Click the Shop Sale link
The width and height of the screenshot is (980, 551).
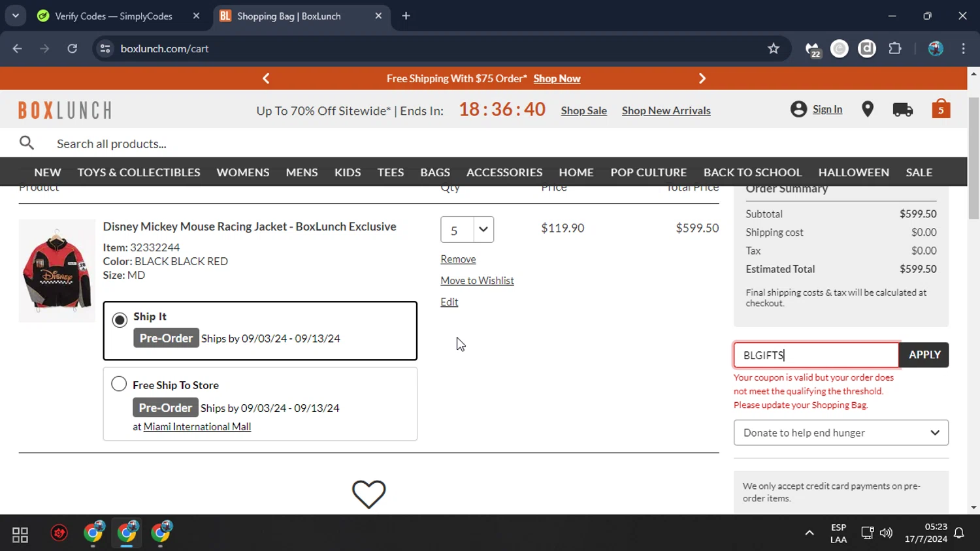tap(584, 111)
